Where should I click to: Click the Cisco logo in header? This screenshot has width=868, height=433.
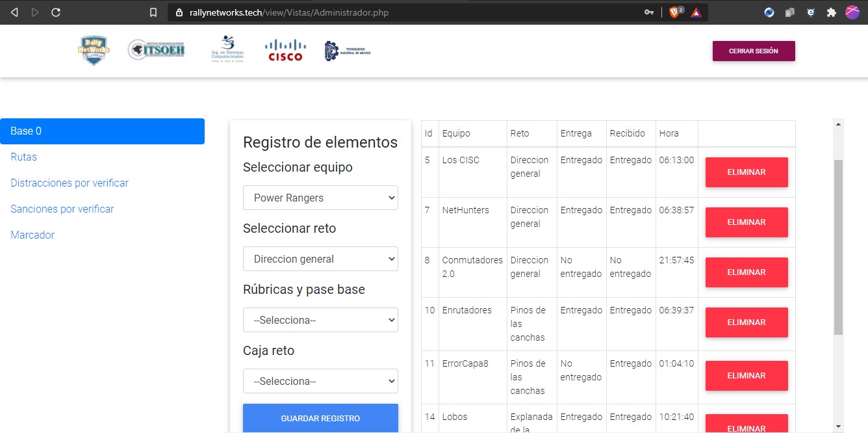[x=285, y=51]
